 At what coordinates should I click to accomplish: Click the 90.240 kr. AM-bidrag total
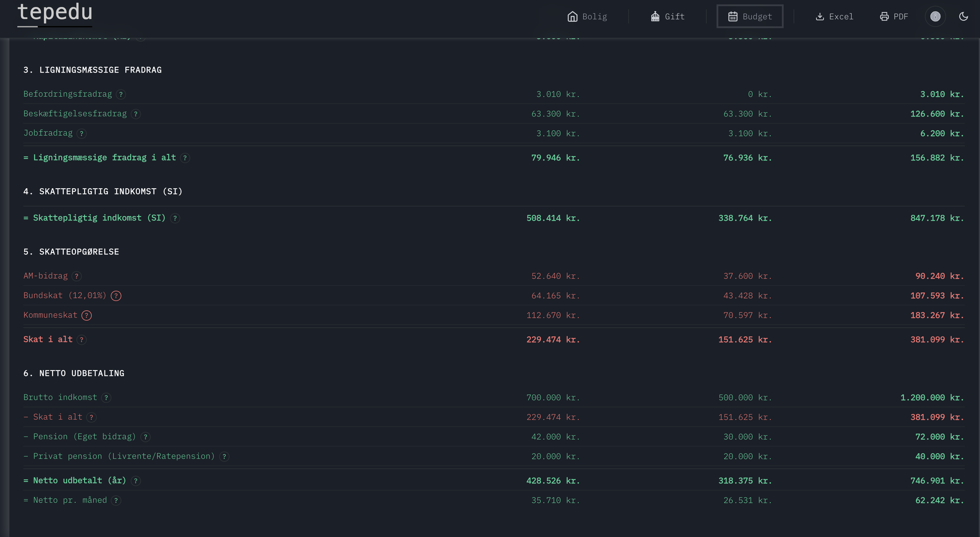939,276
